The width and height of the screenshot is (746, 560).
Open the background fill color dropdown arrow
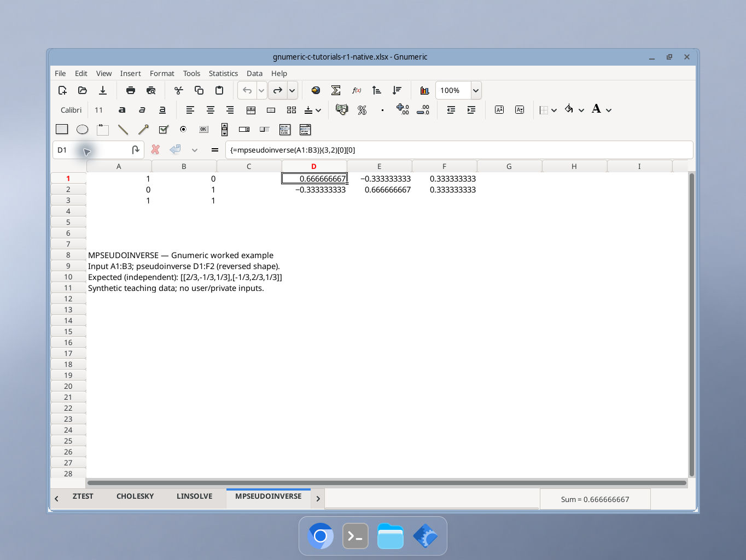tap(581, 110)
